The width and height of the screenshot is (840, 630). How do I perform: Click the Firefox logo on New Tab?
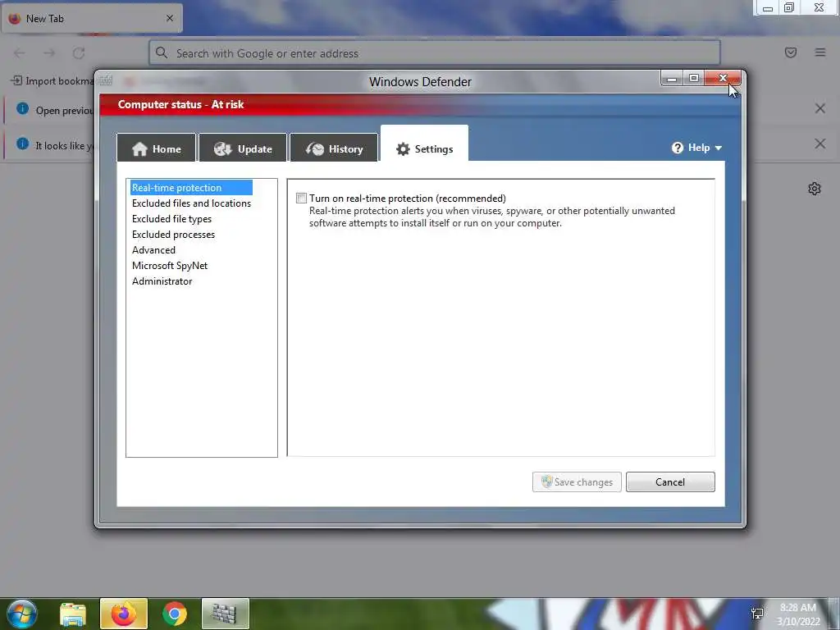tap(15, 18)
